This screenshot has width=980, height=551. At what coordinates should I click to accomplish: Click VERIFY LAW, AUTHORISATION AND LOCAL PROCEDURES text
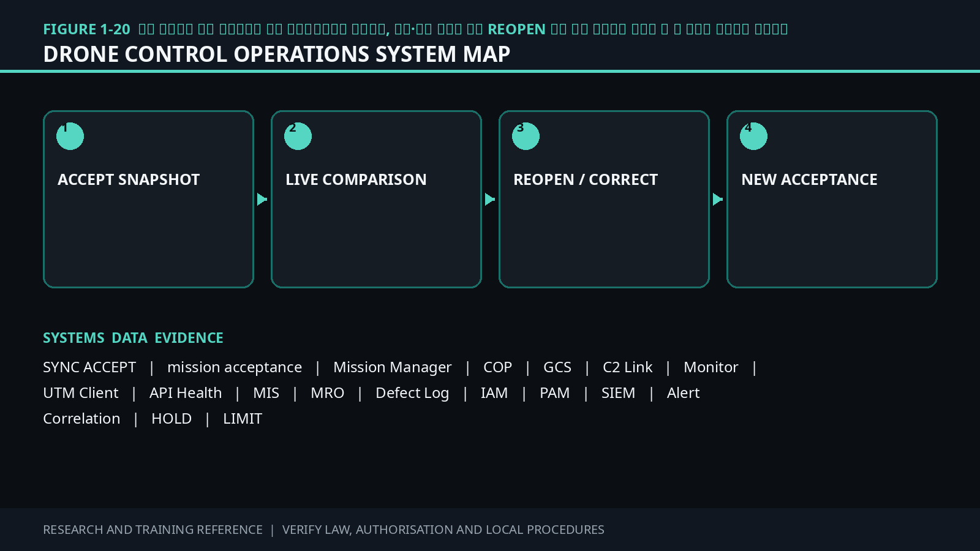pyautogui.click(x=443, y=530)
